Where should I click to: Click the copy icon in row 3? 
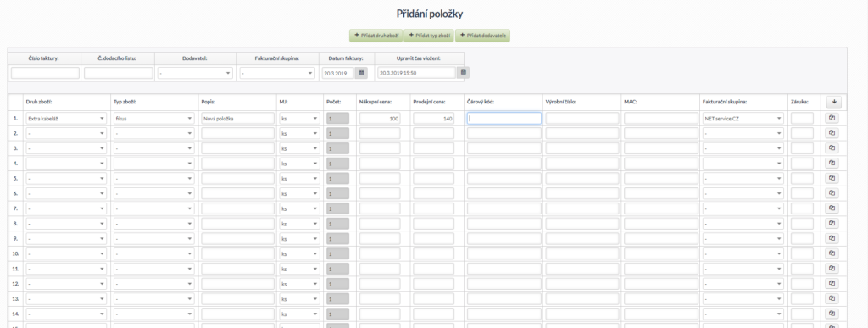click(834, 148)
